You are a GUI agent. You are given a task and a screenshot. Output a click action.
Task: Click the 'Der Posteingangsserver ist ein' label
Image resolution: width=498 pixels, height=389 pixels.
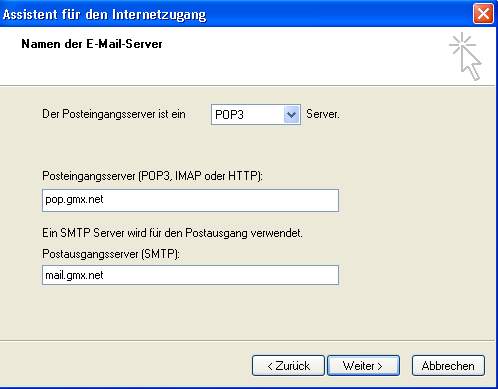coord(114,114)
